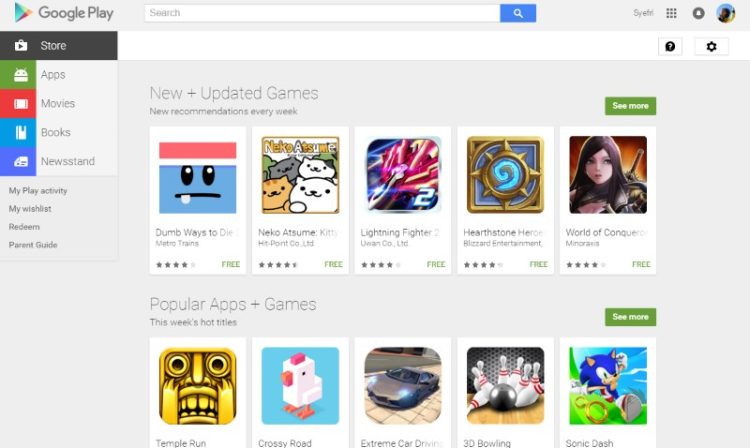750x448 pixels.
Task: Click the help question mark icon
Action: click(670, 46)
